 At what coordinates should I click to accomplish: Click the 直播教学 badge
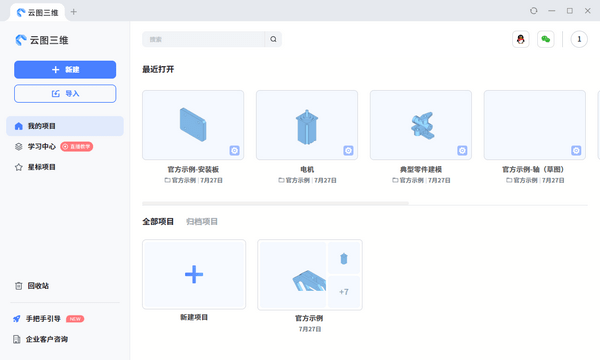(77, 147)
